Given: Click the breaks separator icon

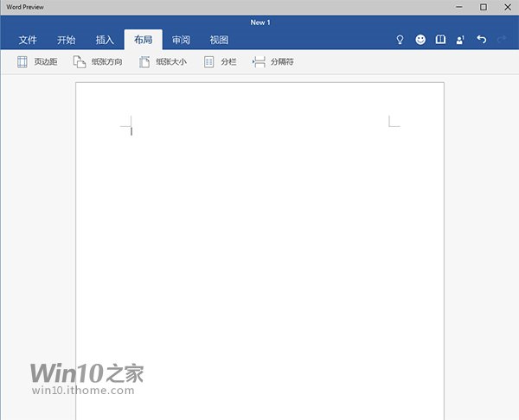Looking at the screenshot, I should 259,62.
